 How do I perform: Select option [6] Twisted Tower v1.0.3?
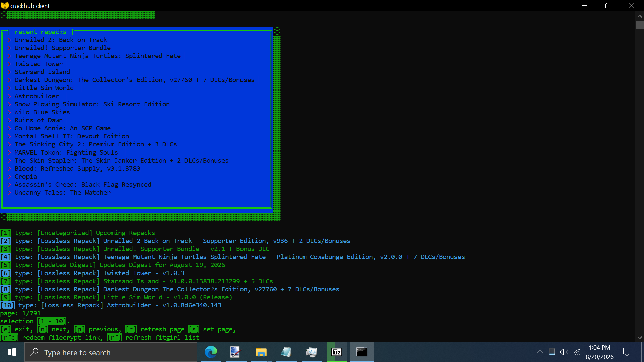pyautogui.click(x=92, y=273)
